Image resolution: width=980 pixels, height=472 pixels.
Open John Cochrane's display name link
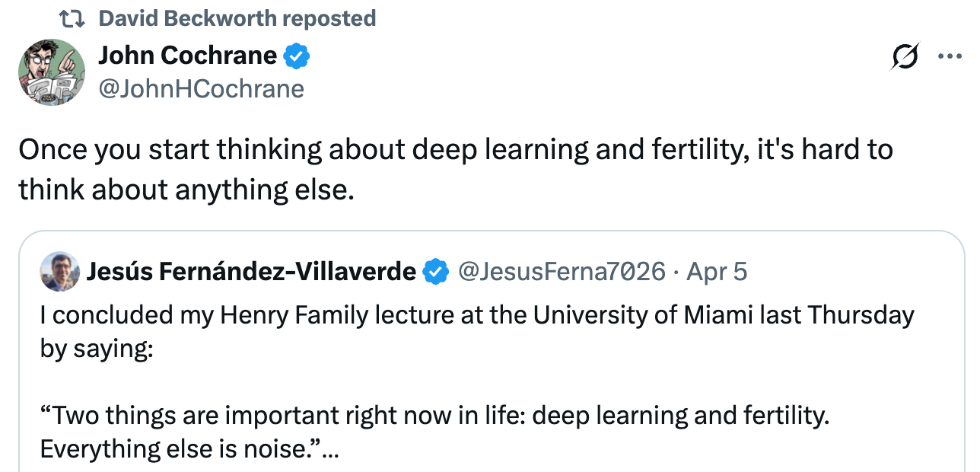pyautogui.click(x=187, y=56)
